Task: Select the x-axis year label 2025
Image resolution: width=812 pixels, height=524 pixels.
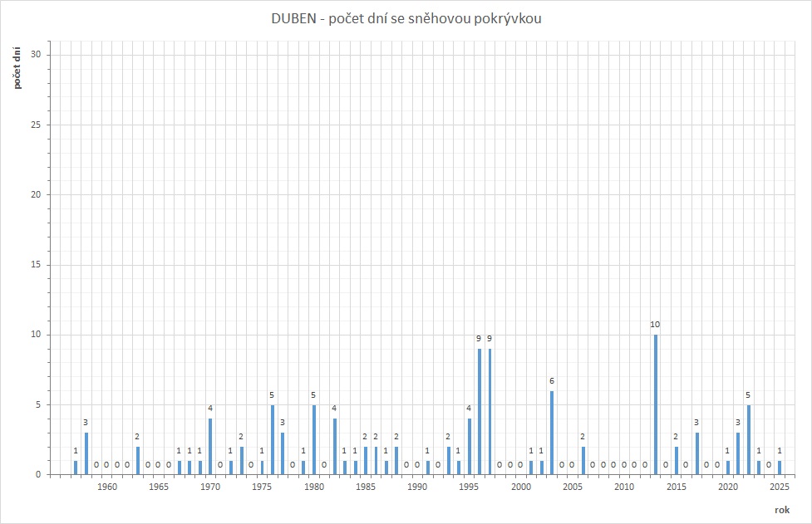Action: pos(780,487)
